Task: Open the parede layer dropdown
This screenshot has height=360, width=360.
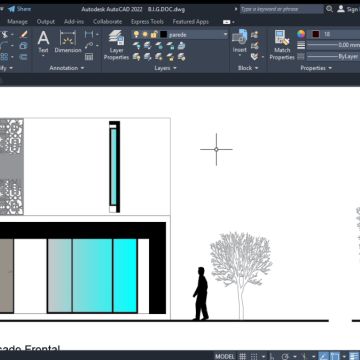Action: (x=226, y=34)
